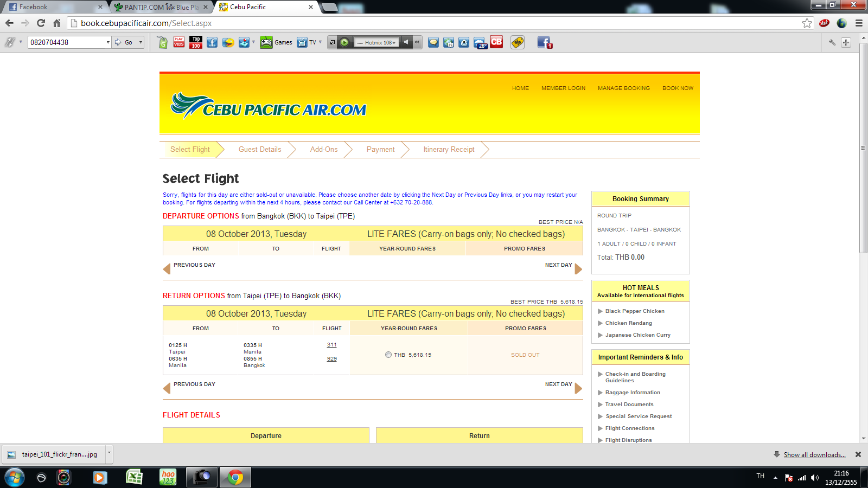Open MEMBER LOGIN in the site navigation
The image size is (868, 488).
click(x=563, y=88)
